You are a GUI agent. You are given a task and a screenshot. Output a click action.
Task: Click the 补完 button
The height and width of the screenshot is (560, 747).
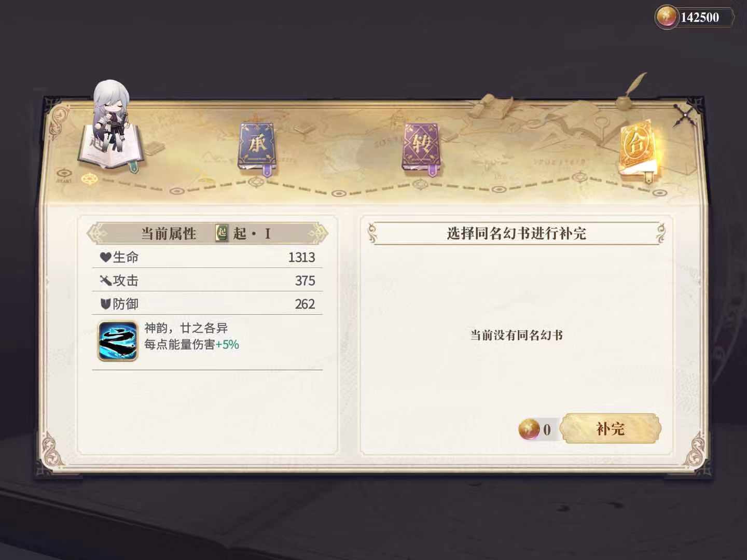coord(611,429)
